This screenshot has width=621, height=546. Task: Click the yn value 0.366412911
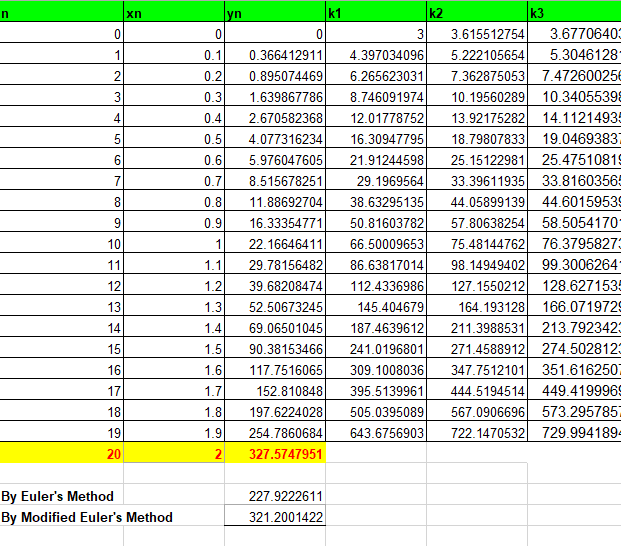[x=276, y=55]
